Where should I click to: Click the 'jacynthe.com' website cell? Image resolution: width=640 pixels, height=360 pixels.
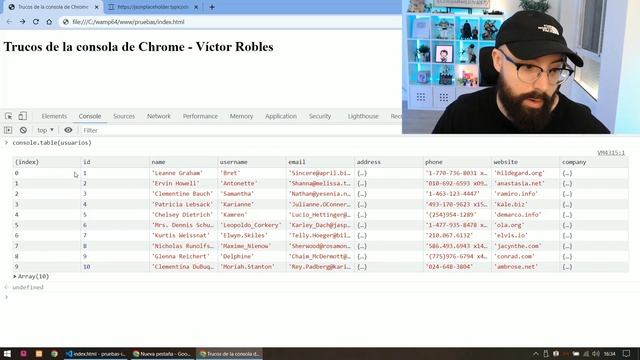525,246
